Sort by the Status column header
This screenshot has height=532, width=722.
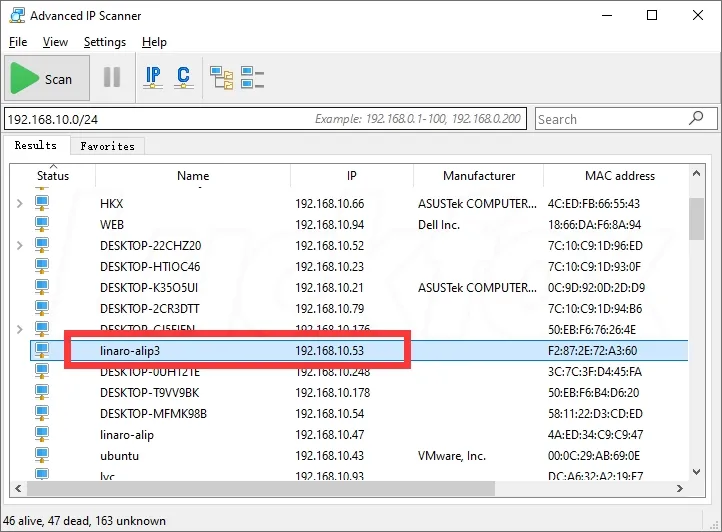pos(53,175)
